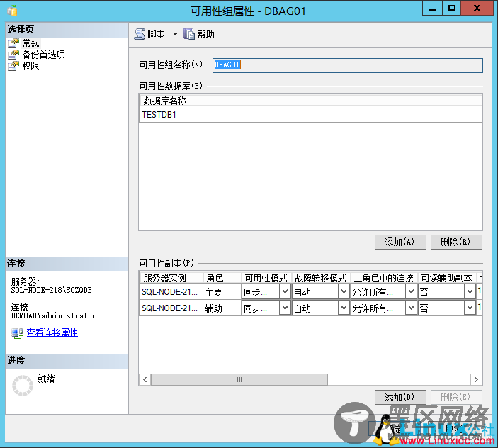Select the 备份首选项 page
Viewport: 498px width, 448px height.
tap(43, 55)
